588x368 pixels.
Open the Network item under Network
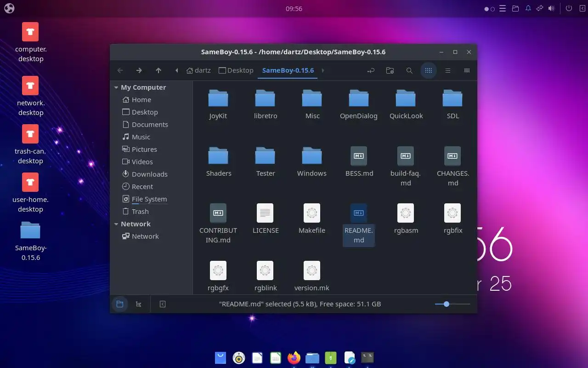140,236
